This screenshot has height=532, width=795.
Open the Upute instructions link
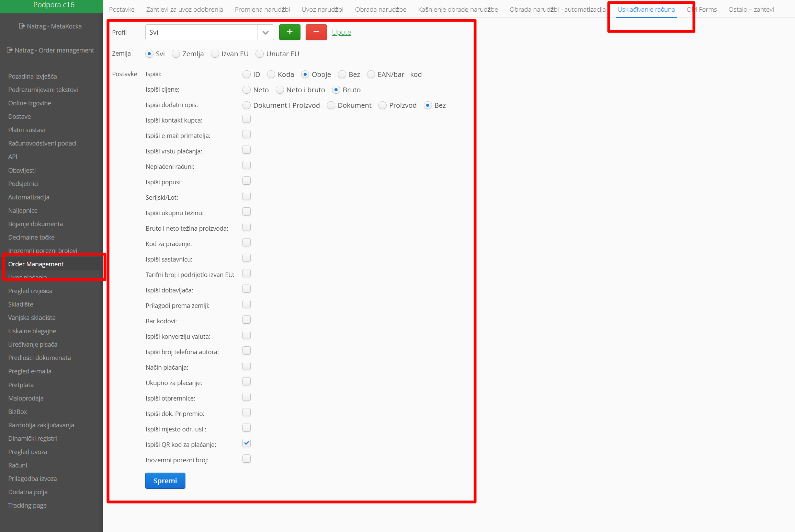pyautogui.click(x=341, y=32)
